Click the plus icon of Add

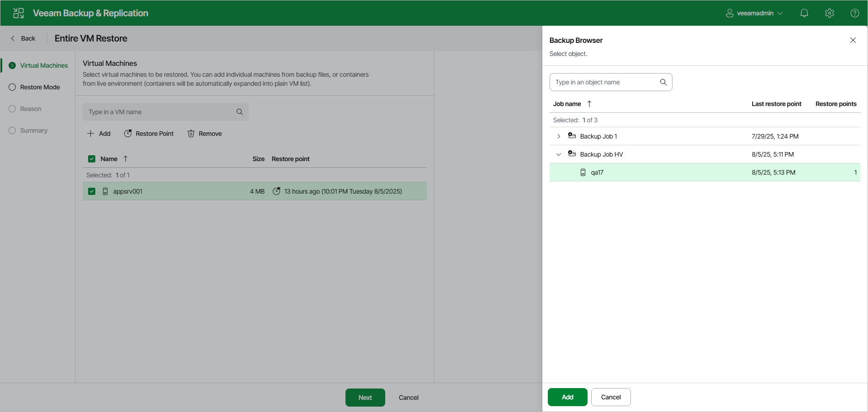coord(90,134)
